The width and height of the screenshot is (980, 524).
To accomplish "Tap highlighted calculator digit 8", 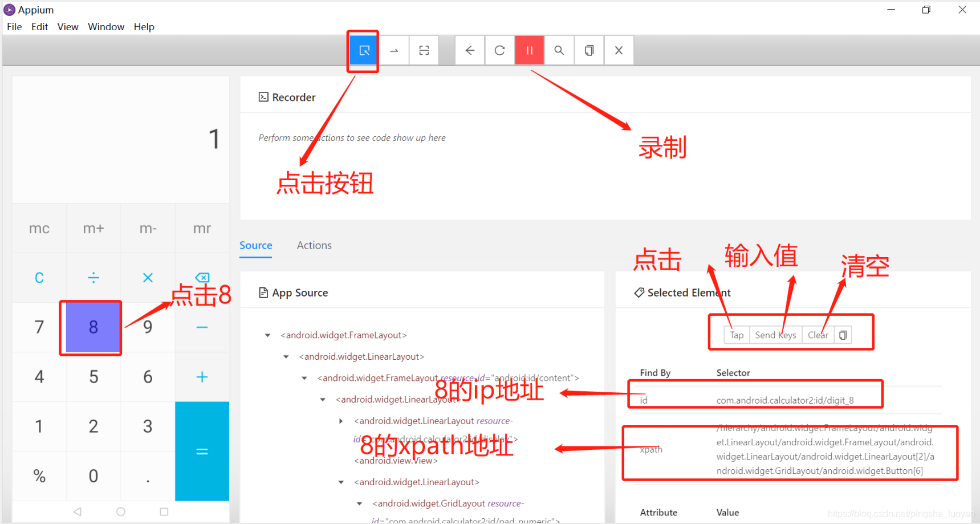I will (93, 327).
